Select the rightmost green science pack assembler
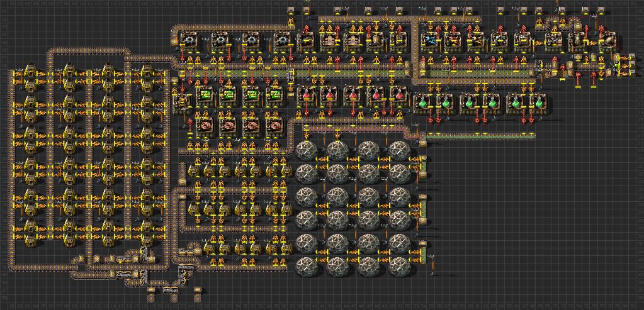 [538, 101]
